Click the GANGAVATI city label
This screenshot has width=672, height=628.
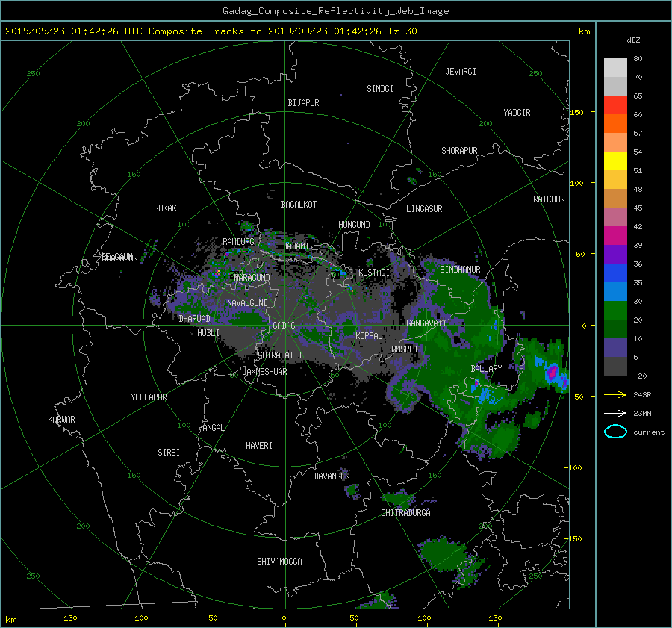tap(426, 323)
